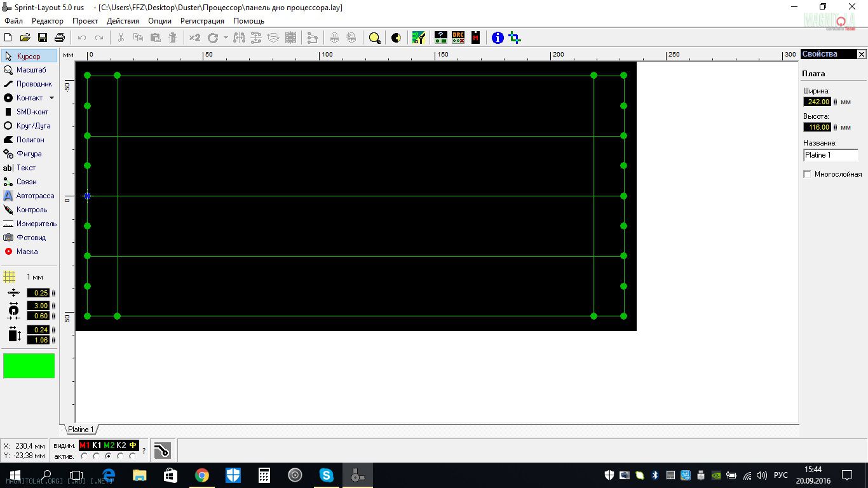Toggle visibility of the M2 layer
The image size is (868, 488).
[x=109, y=445]
